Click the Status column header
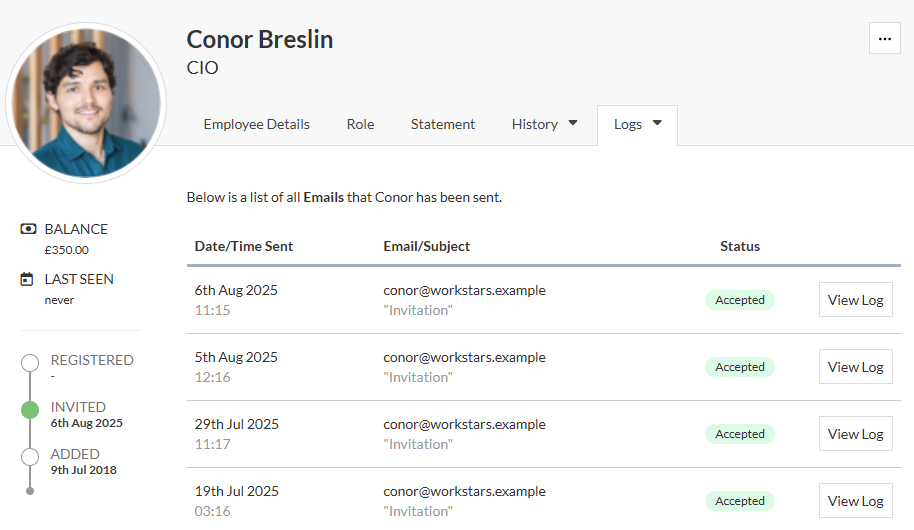 click(x=739, y=246)
